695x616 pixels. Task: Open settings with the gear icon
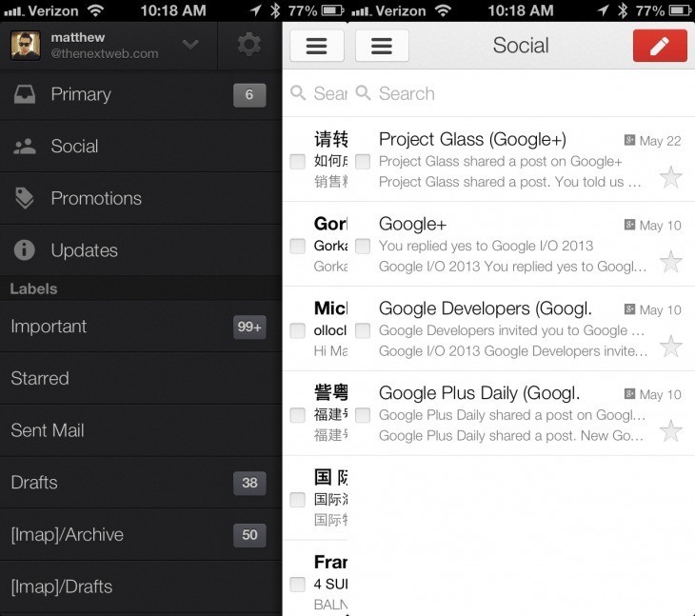[249, 45]
